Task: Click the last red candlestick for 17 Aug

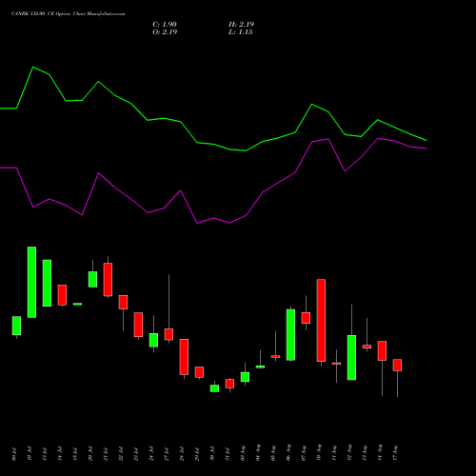Action: coord(397,365)
